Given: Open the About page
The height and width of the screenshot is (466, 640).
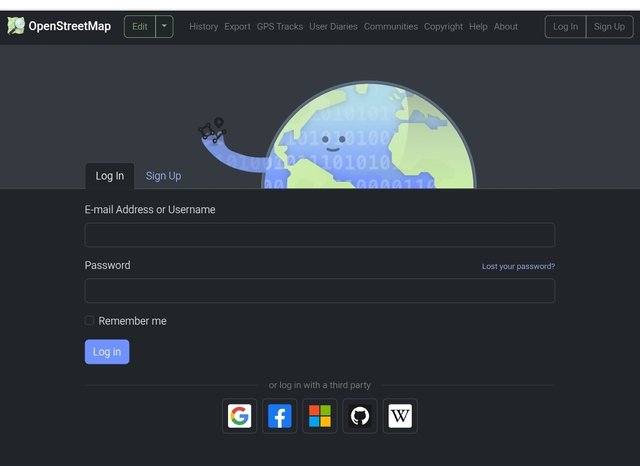Looking at the screenshot, I should pos(506,27).
